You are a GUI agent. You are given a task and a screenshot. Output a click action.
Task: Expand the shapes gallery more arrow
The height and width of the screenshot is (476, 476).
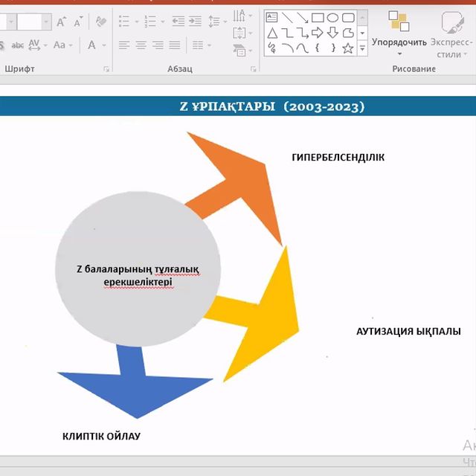coord(362,48)
